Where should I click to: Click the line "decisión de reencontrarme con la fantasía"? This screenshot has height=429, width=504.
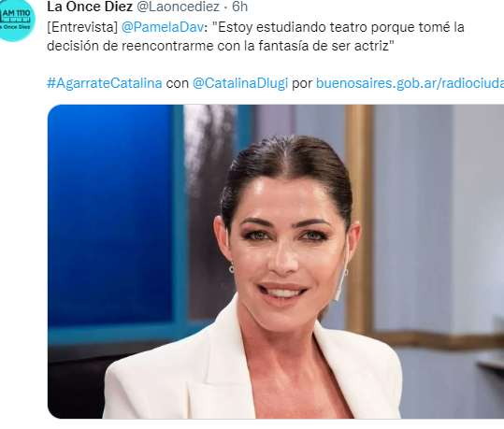pos(220,46)
